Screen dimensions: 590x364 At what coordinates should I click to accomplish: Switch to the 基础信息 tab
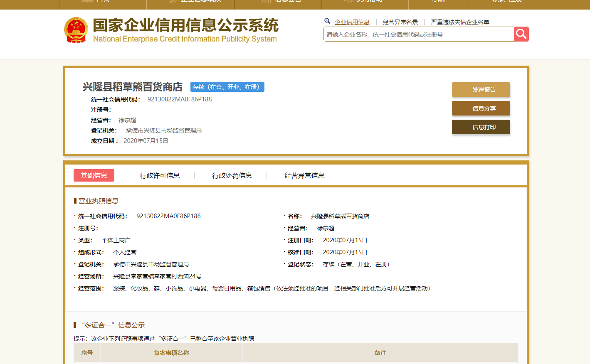tap(94, 175)
